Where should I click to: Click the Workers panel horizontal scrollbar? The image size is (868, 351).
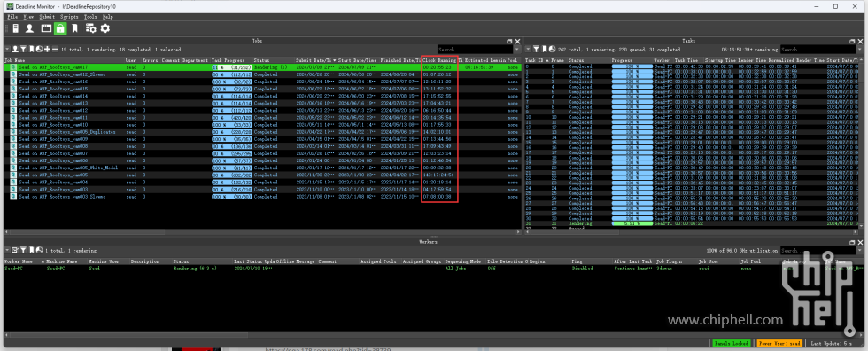433,335
